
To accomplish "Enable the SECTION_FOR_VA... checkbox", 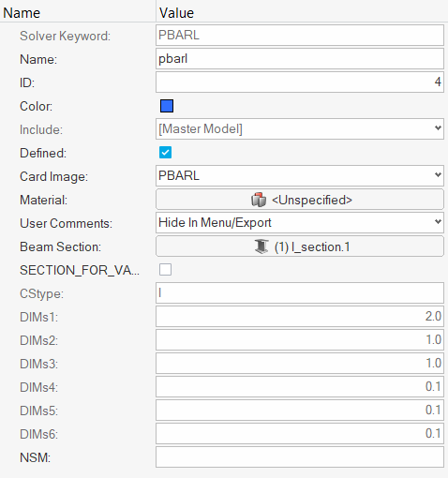I will (x=165, y=269).
